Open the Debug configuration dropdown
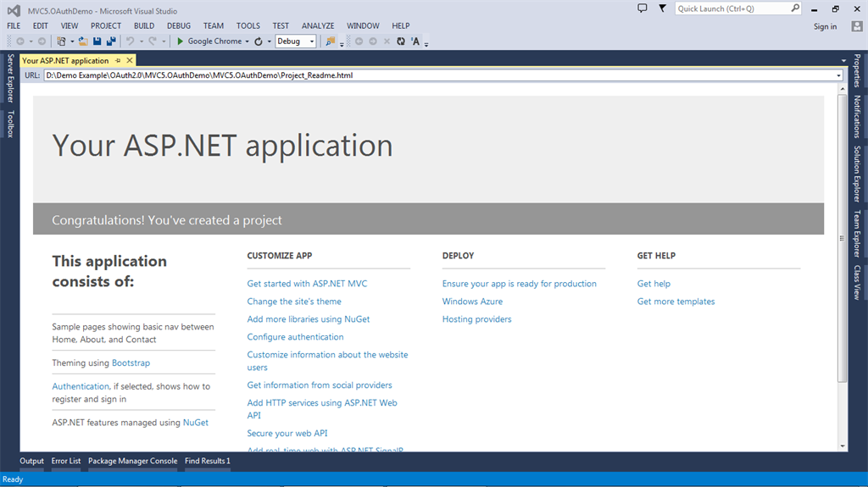The width and height of the screenshot is (868, 487). click(x=296, y=41)
